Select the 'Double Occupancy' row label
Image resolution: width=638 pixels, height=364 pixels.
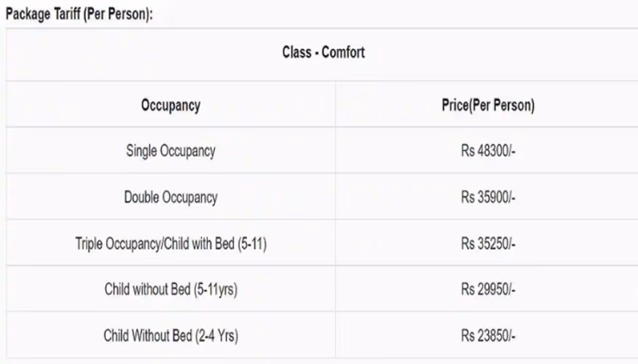click(170, 197)
